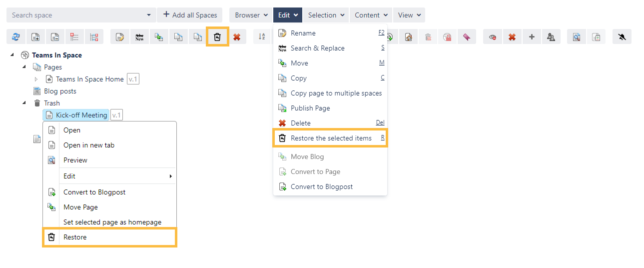Viewport: 644px width, 268px height.
Task: Click the sort A-Z toolbar icon
Action: [x=262, y=36]
